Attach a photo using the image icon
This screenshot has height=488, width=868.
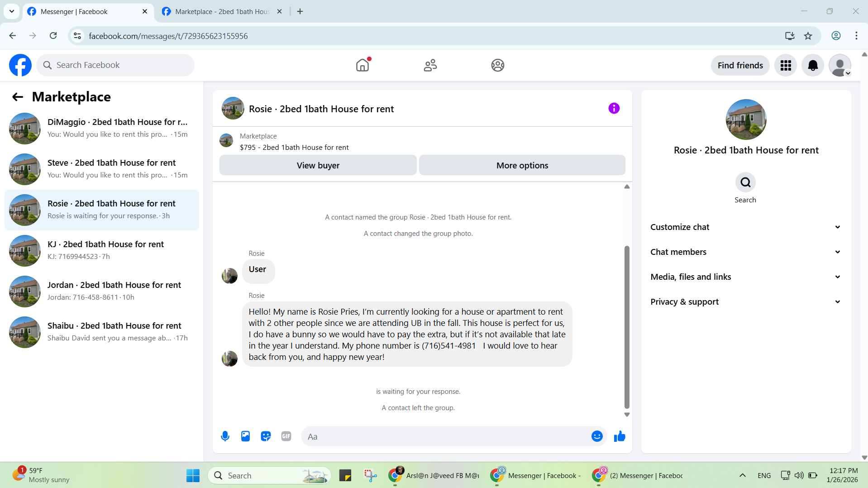245,436
